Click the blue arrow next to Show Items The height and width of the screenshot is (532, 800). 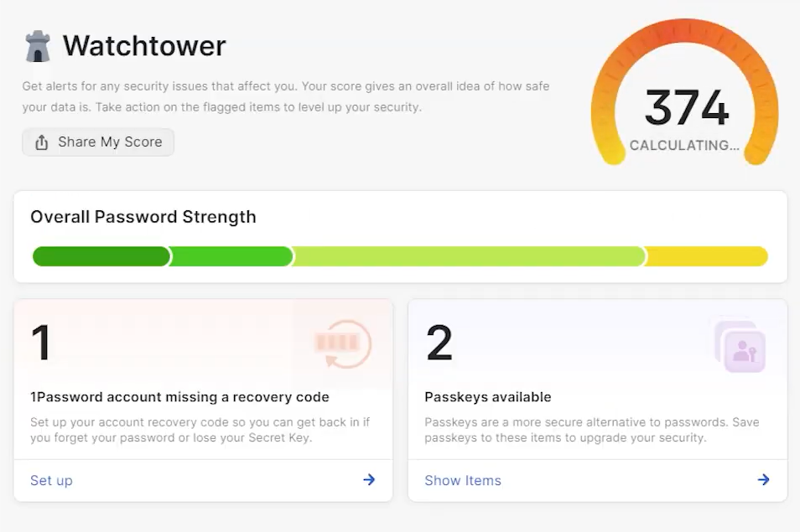tap(763, 479)
